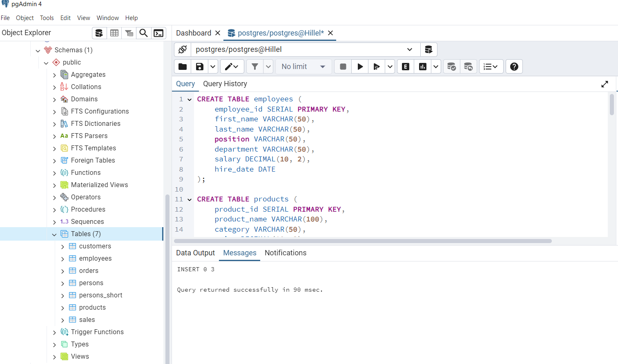Viewport: 618px width, 364px height.
Task: Open the Tools menu
Action: 47,18
